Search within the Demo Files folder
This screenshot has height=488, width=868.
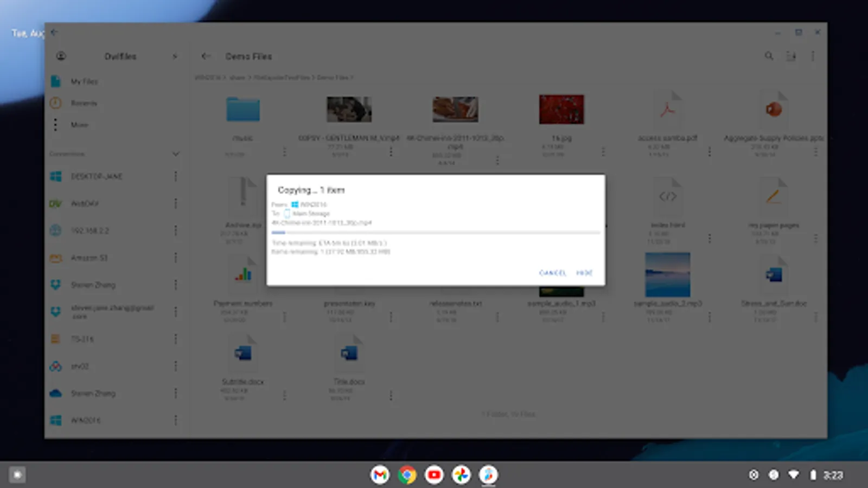point(769,56)
